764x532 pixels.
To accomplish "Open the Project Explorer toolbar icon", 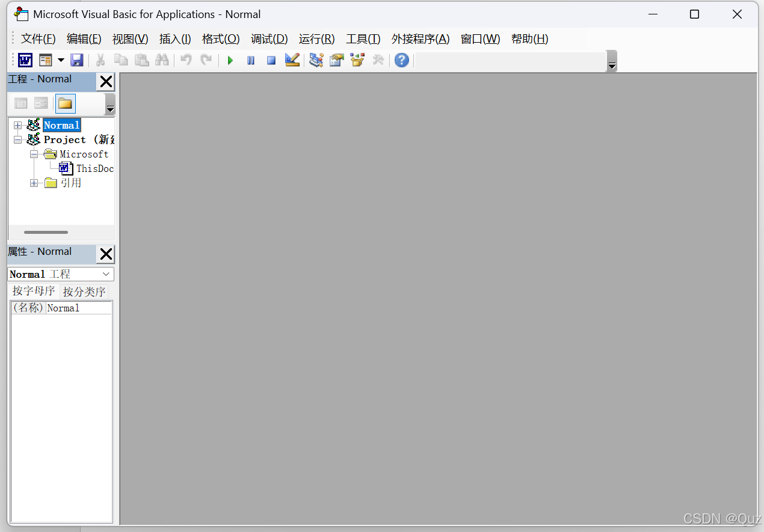I will (316, 60).
